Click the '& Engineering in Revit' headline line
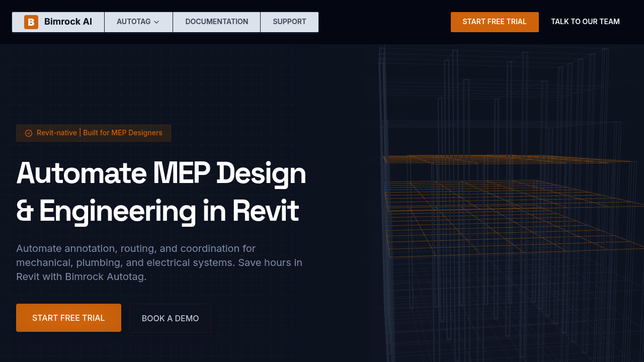 tap(157, 211)
